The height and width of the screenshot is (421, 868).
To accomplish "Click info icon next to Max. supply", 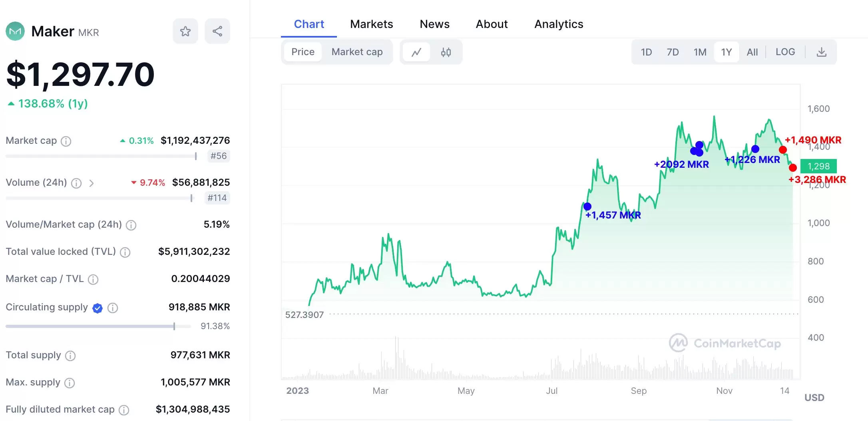I will (70, 383).
